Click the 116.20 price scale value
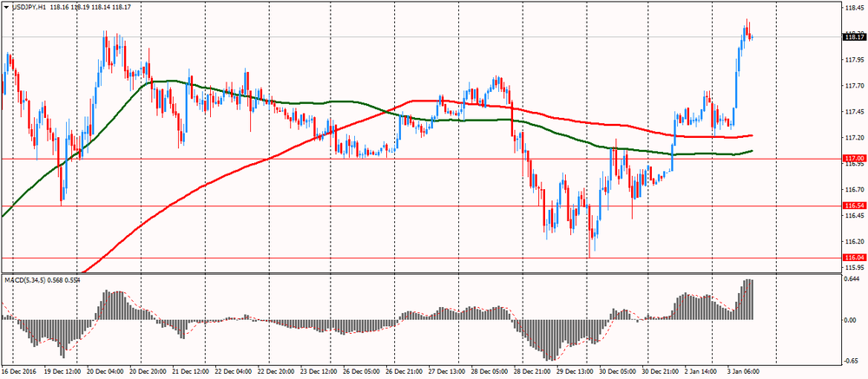 point(853,242)
